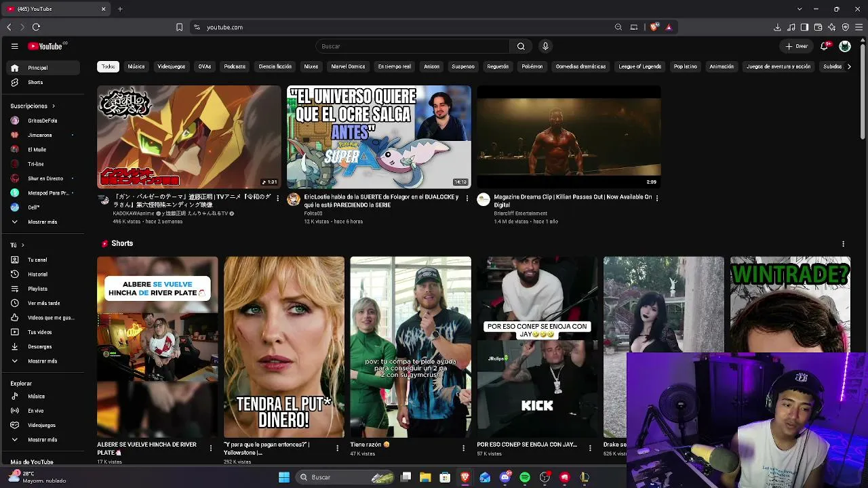Open OBS Studio from the taskbar
Viewport: 868px width, 488px height.
pyautogui.click(x=545, y=477)
